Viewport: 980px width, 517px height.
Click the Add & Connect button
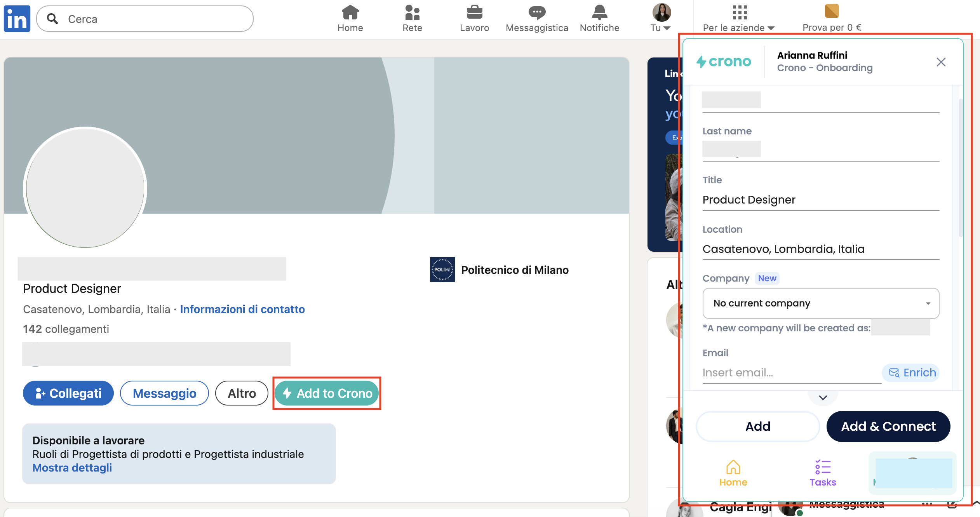[x=888, y=426]
